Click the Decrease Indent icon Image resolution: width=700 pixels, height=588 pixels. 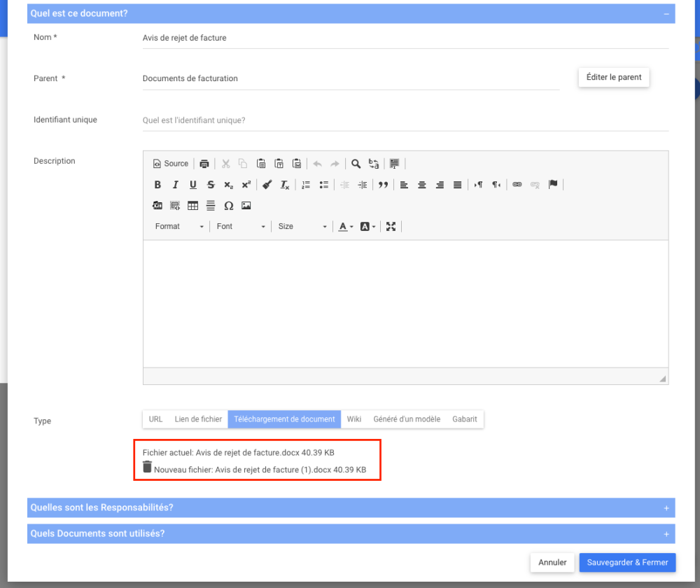[x=344, y=184]
